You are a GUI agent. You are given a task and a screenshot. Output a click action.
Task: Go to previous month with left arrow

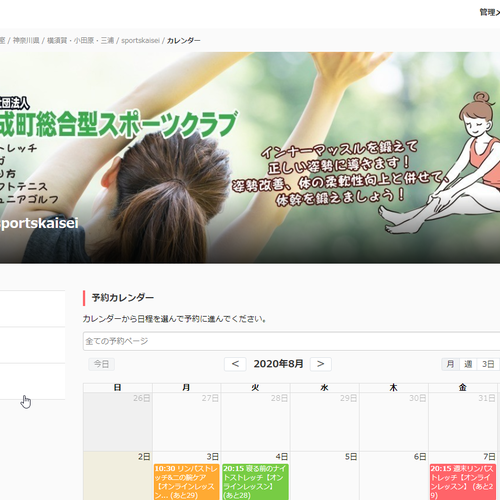pos(235,364)
